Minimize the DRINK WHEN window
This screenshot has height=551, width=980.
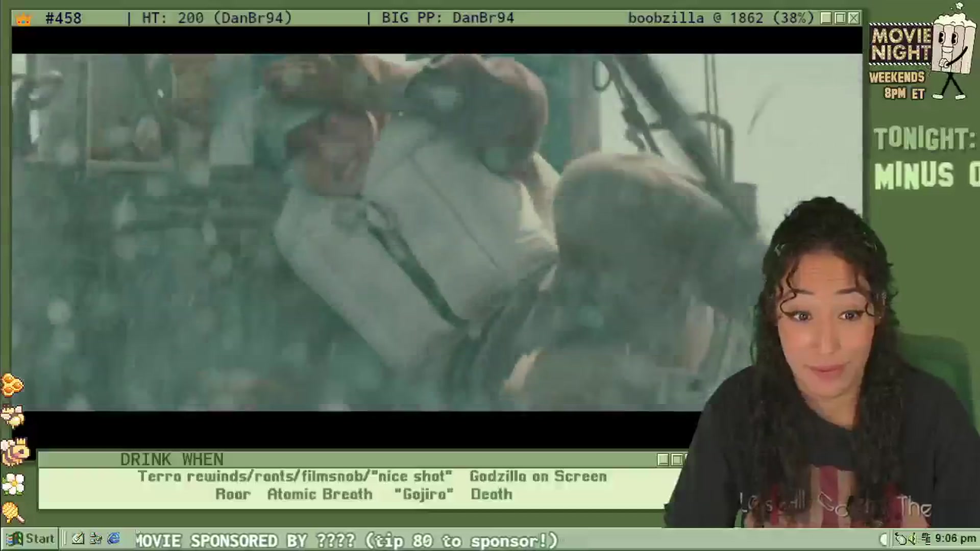[x=663, y=460]
